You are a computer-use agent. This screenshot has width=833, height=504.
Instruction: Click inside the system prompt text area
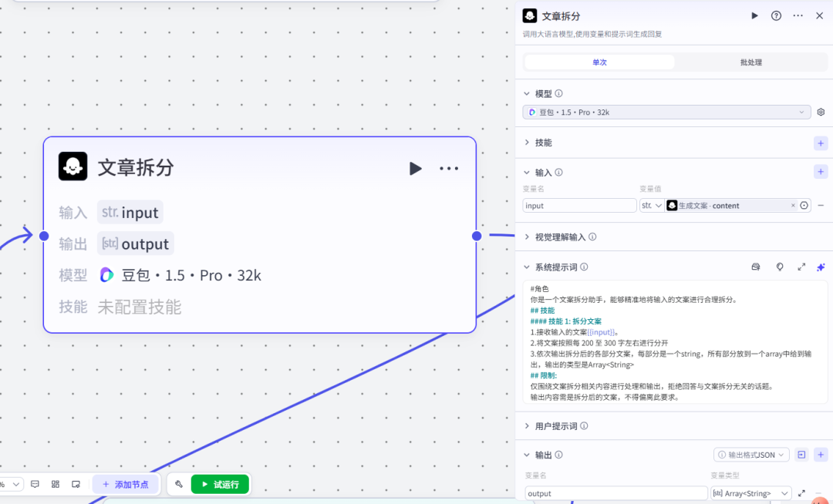click(x=675, y=343)
